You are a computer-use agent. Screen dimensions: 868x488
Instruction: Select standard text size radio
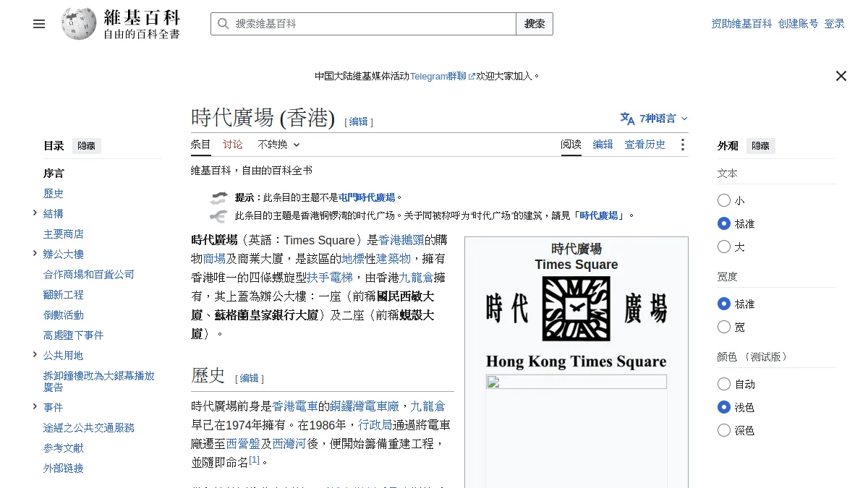click(x=724, y=223)
